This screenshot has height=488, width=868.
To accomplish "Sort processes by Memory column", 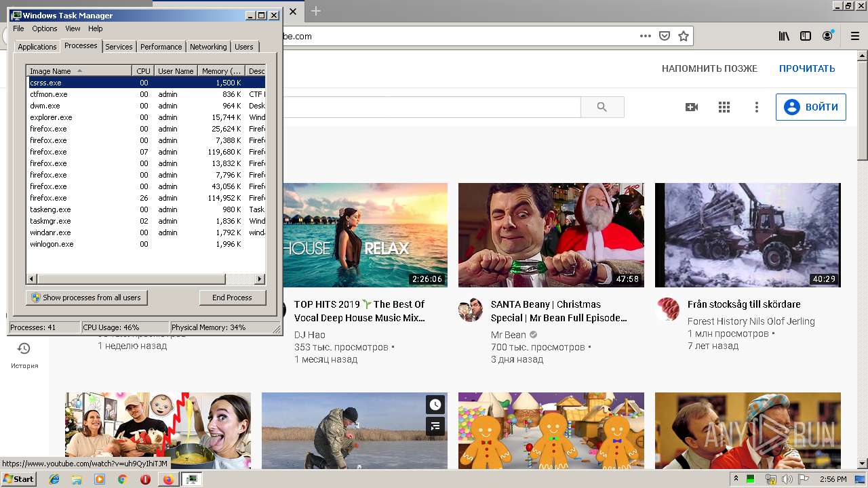I will point(221,71).
